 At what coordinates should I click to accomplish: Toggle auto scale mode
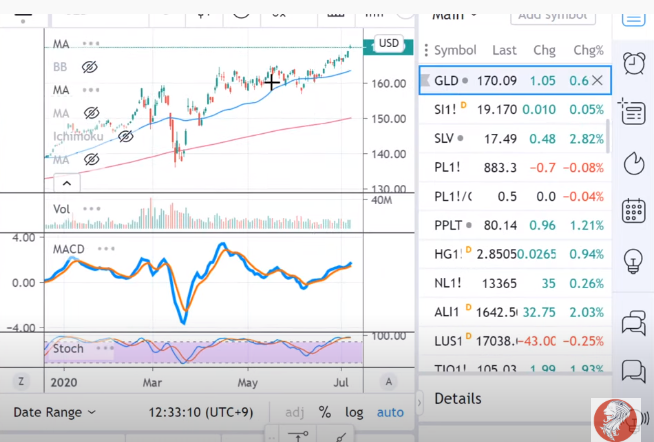pyautogui.click(x=390, y=412)
